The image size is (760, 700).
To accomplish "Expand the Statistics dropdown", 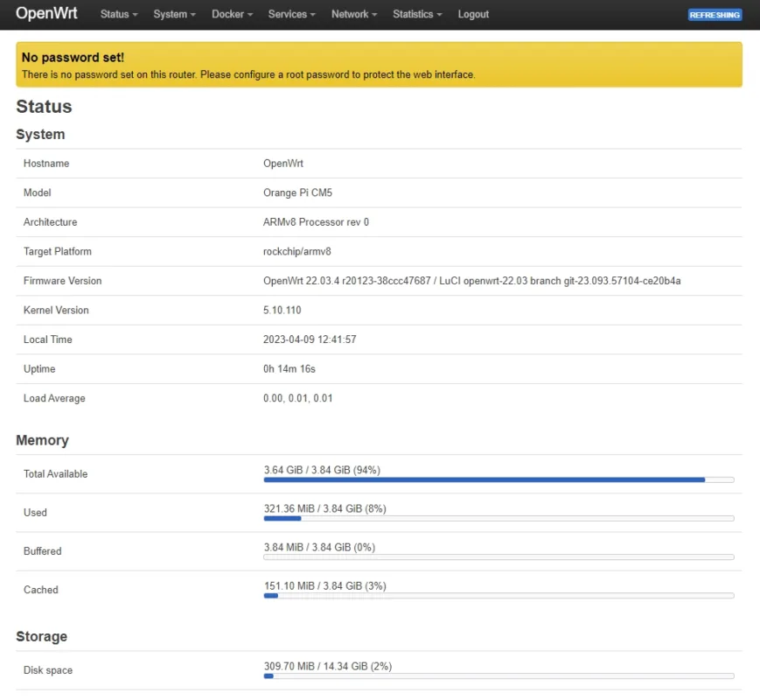I will tap(417, 15).
